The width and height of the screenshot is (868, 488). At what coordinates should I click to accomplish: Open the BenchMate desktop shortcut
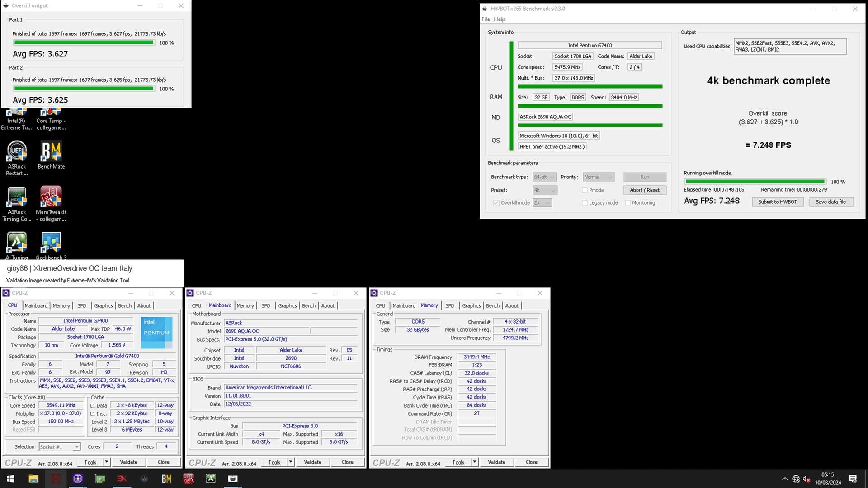tap(51, 155)
